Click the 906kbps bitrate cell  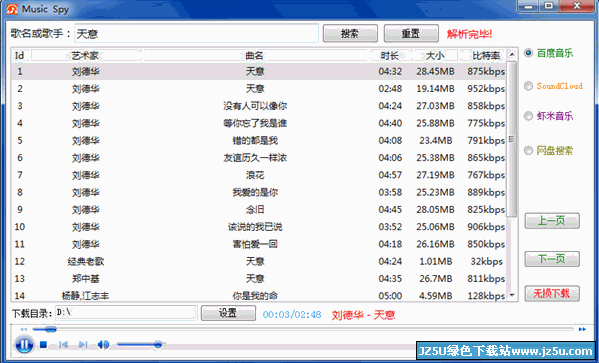[486, 227]
